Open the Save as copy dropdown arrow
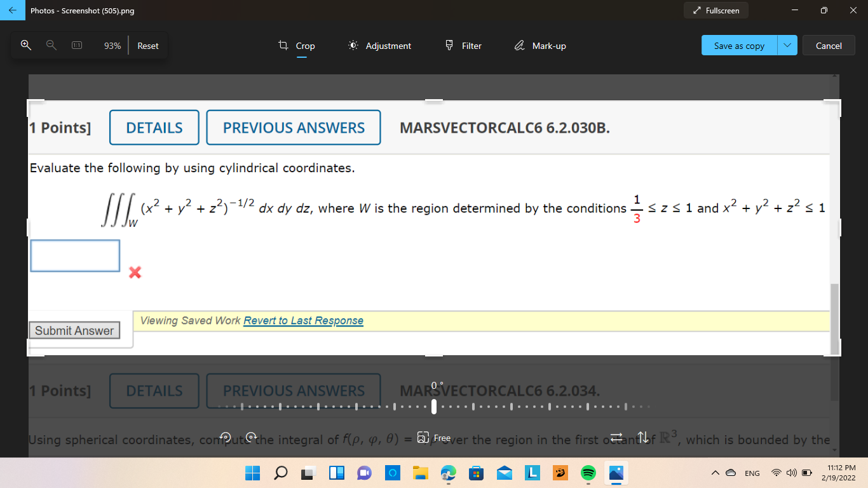This screenshot has width=868, height=488. (x=787, y=45)
